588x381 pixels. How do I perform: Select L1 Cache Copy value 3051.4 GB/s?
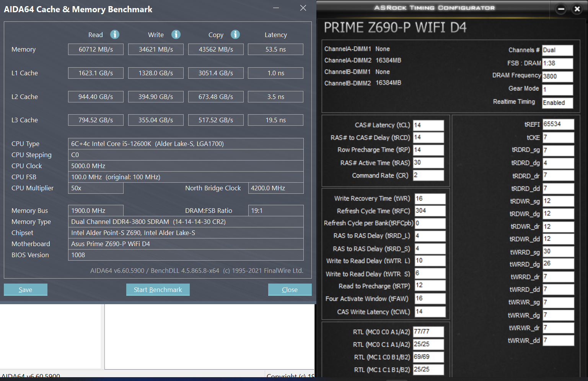click(216, 73)
